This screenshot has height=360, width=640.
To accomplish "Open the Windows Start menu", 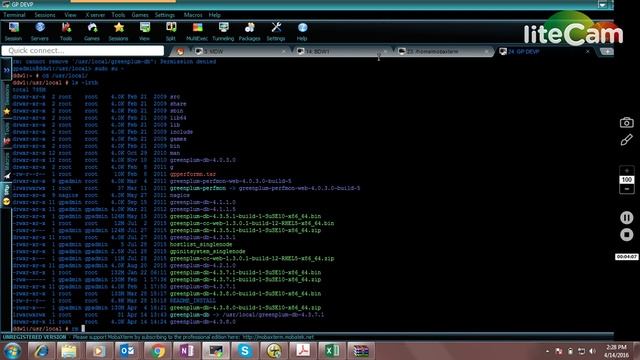I will tap(13, 351).
